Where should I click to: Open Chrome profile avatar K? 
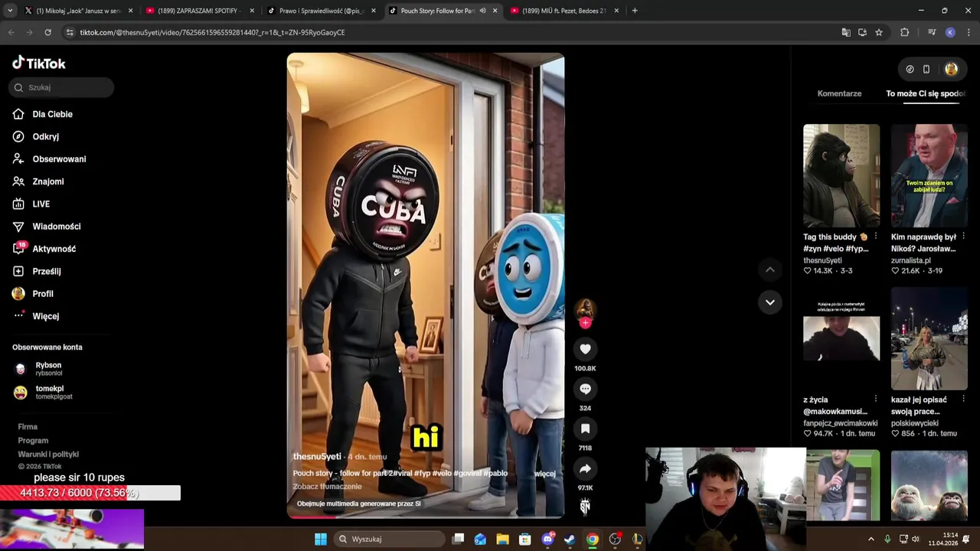click(950, 32)
